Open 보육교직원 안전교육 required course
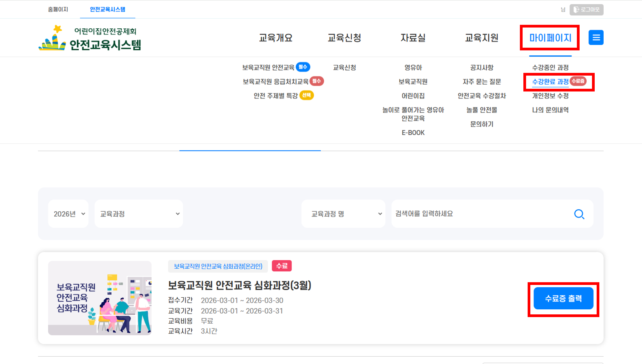 tap(268, 67)
